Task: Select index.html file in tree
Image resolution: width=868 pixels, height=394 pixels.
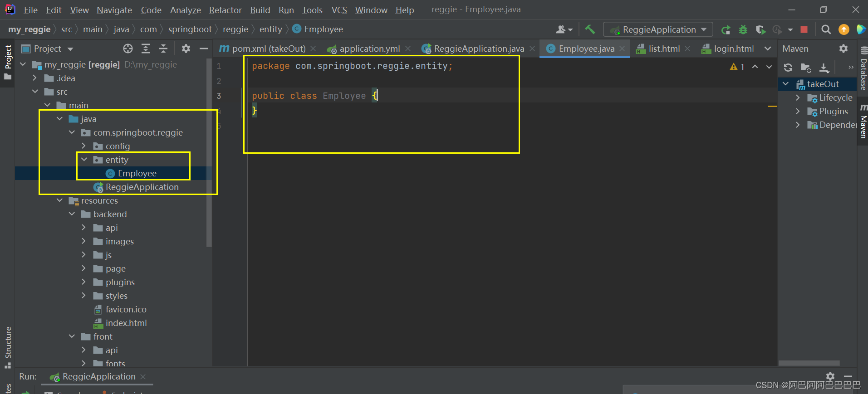Action: (x=126, y=323)
